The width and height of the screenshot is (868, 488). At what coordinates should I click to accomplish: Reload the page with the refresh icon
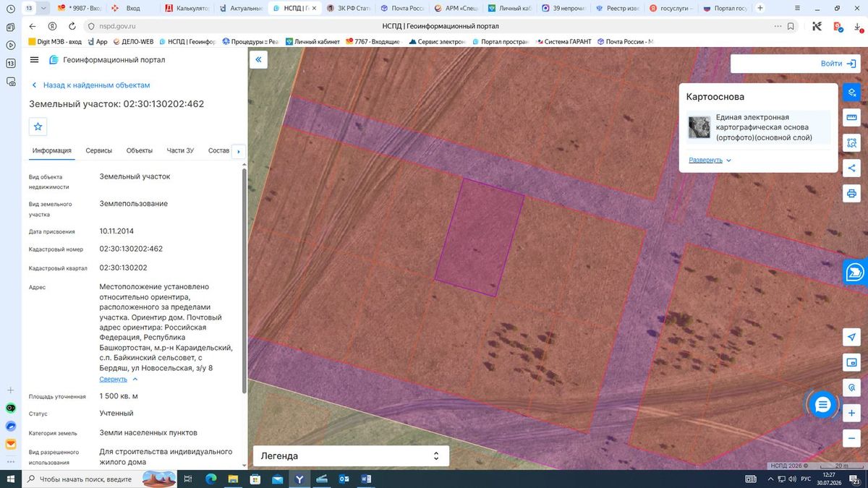click(72, 26)
